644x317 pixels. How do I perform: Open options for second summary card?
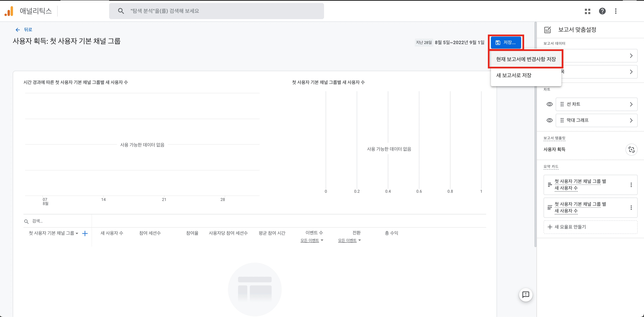pyautogui.click(x=631, y=208)
